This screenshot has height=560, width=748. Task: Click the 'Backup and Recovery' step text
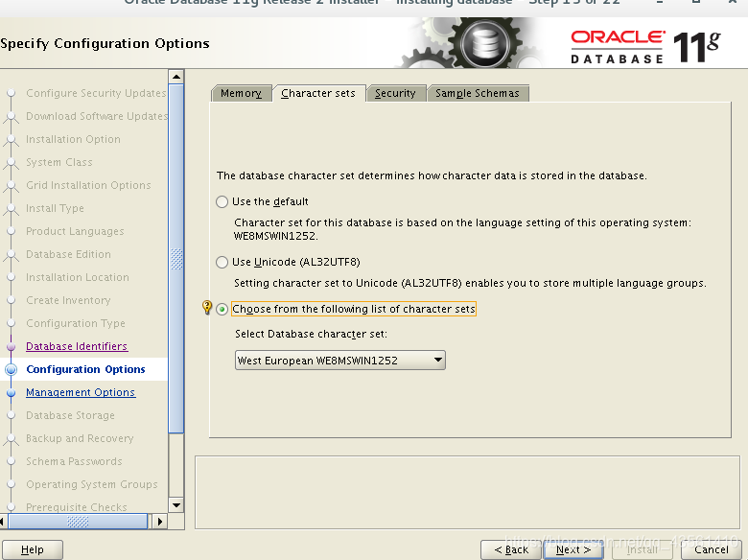click(80, 438)
